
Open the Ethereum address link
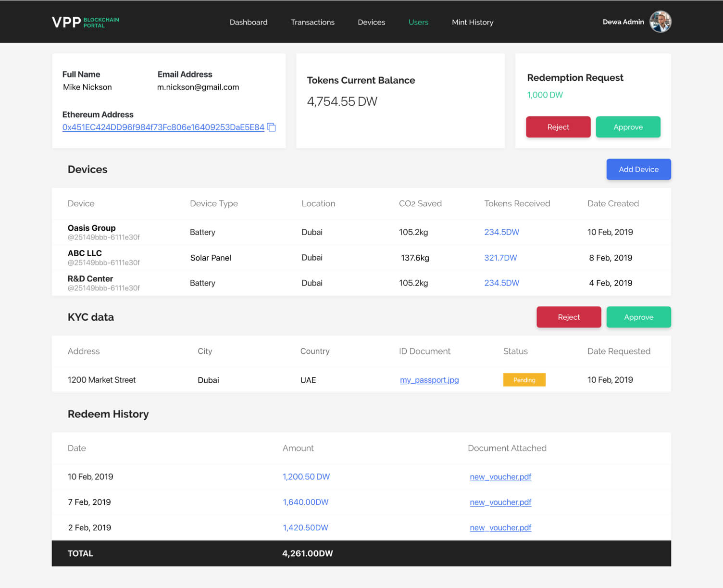163,127
